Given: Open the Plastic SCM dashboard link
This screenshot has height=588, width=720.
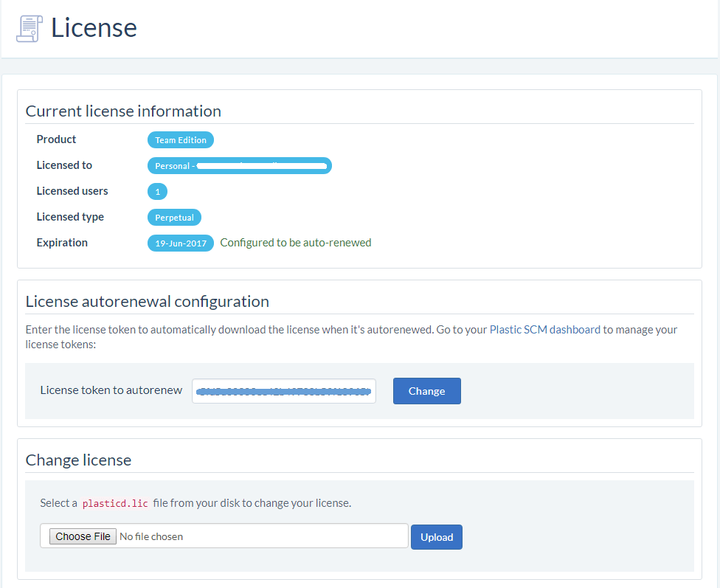Looking at the screenshot, I should [544, 329].
